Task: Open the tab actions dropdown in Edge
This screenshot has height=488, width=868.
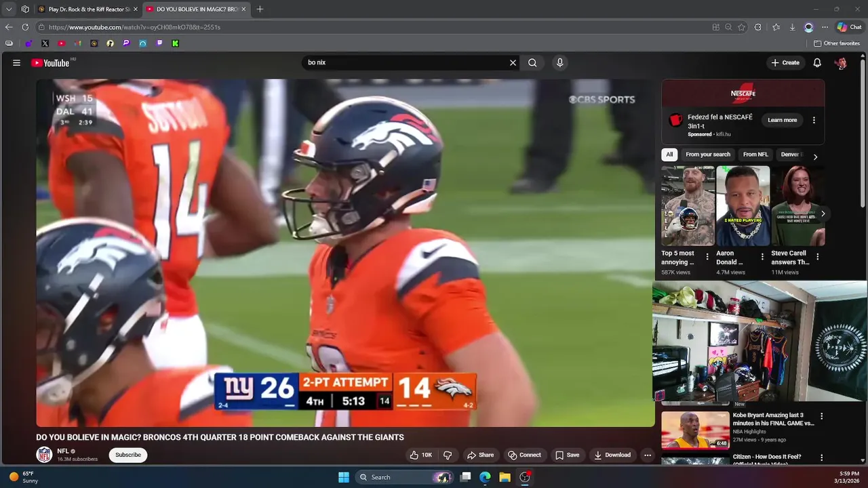Action: pyautogui.click(x=9, y=9)
